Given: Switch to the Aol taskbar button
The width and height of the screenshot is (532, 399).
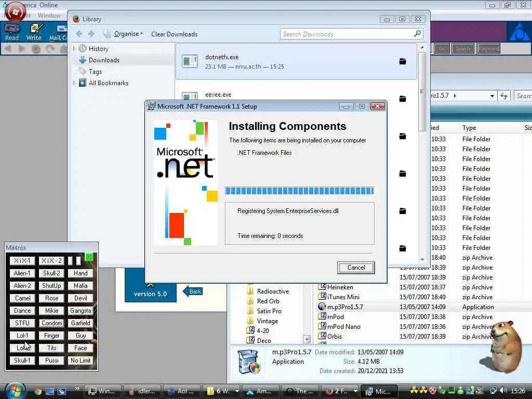Looking at the screenshot, I should (x=182, y=391).
